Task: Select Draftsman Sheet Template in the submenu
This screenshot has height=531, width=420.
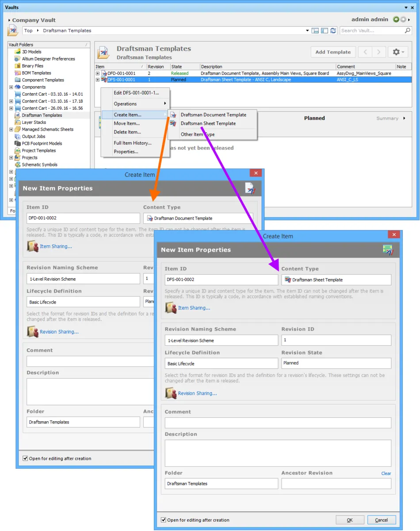Action: coord(213,123)
